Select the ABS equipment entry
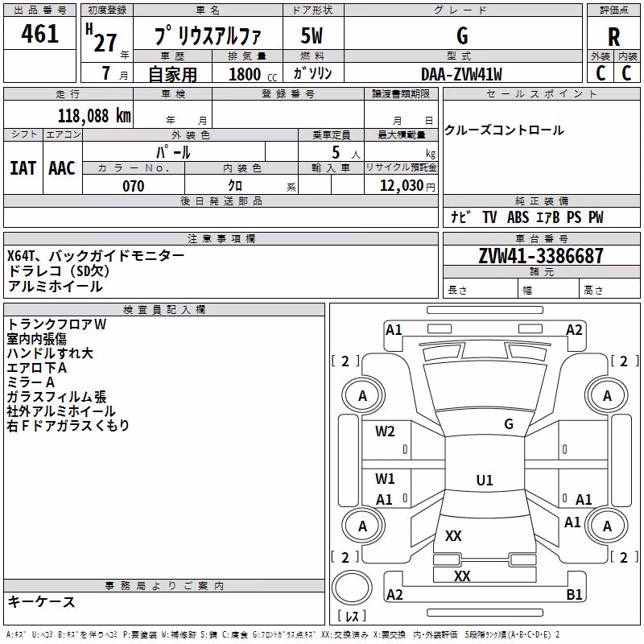Screen dimensions: 644x644 click(x=518, y=217)
